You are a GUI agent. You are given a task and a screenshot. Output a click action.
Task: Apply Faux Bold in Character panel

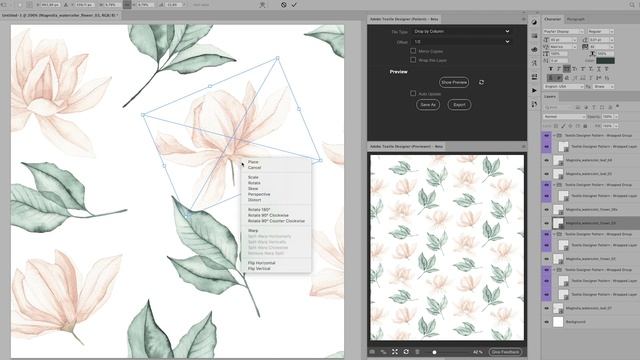pos(551,69)
